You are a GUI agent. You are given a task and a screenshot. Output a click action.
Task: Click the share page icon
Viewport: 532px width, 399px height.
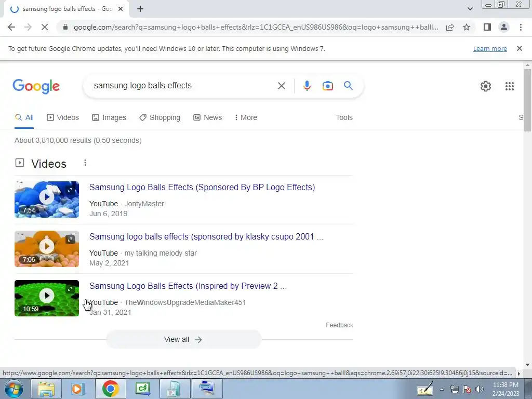[x=450, y=27]
